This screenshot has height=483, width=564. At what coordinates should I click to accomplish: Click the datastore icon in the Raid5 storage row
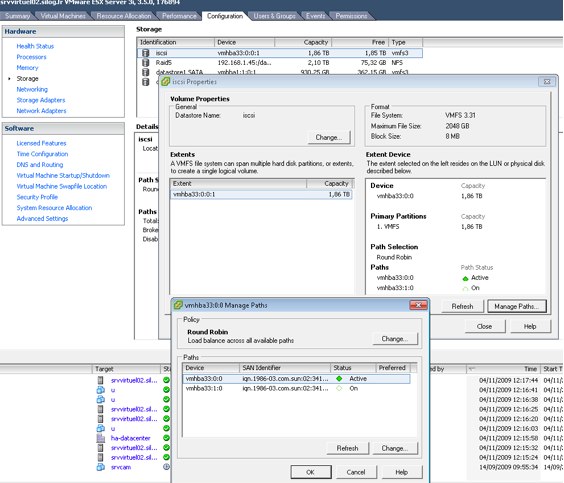coord(146,63)
